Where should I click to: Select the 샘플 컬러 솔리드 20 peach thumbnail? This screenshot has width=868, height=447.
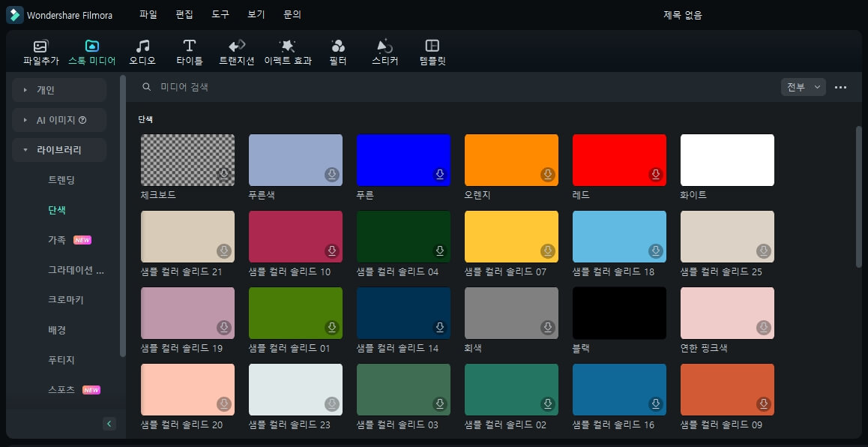coord(187,389)
